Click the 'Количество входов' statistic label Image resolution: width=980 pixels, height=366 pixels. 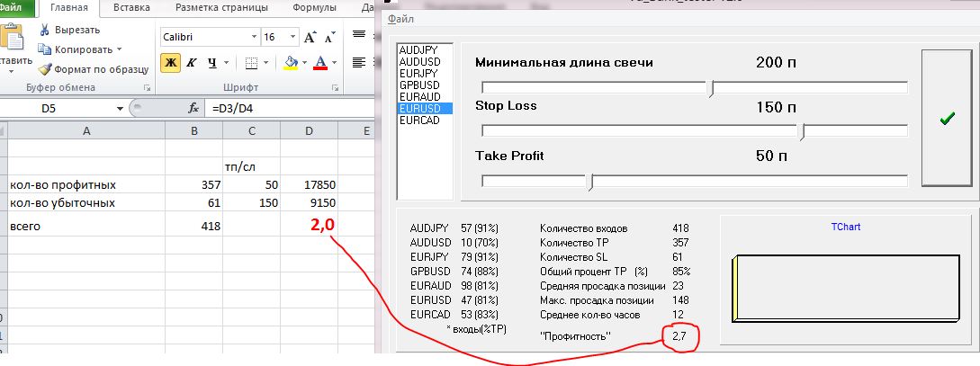point(584,228)
